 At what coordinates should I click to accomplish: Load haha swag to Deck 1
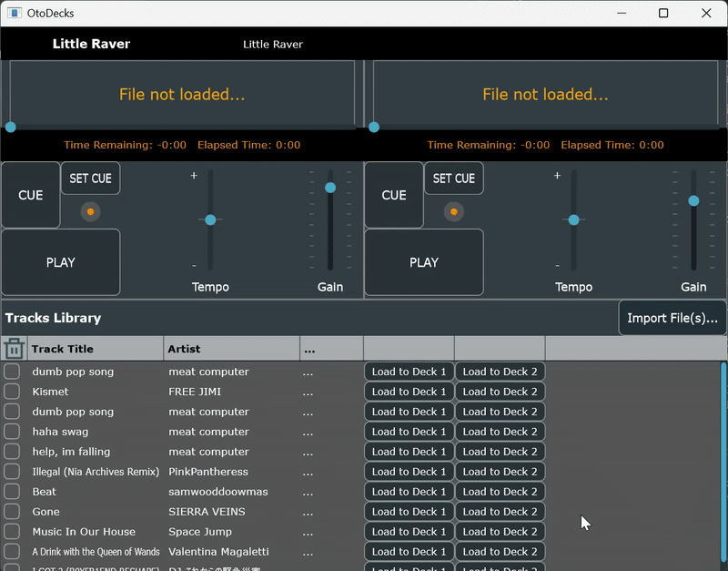click(x=409, y=432)
